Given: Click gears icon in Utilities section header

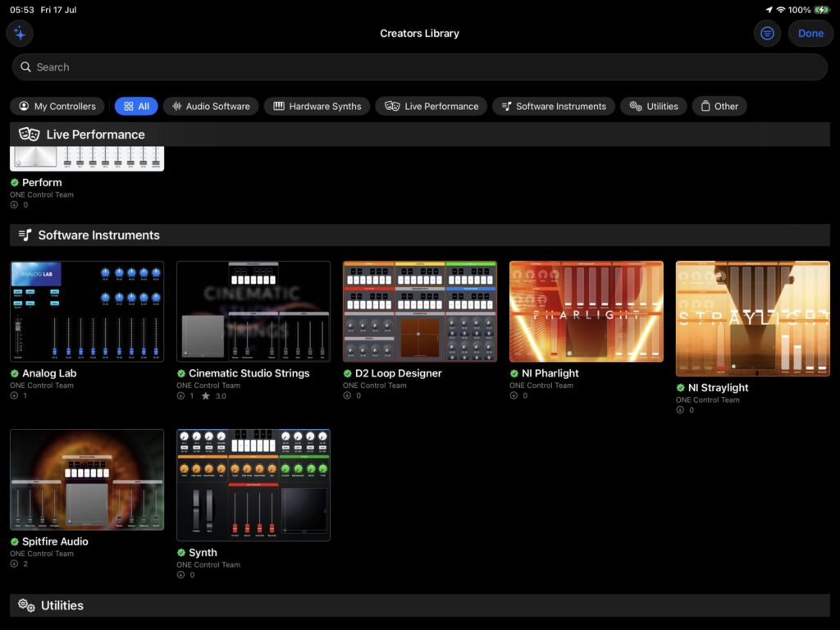Looking at the screenshot, I should coord(26,606).
